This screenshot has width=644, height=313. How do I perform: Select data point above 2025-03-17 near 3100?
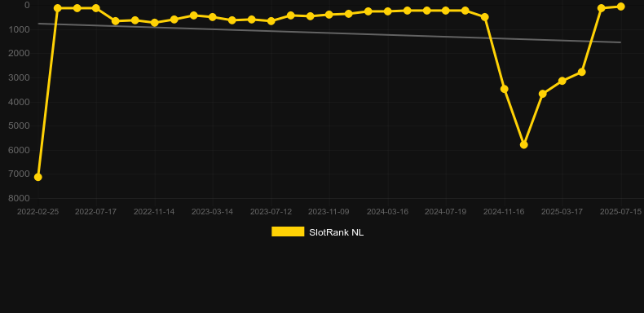click(562, 81)
